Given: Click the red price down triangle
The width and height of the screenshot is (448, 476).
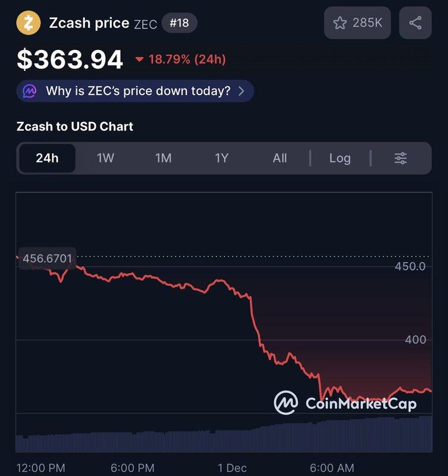Looking at the screenshot, I should pos(140,59).
